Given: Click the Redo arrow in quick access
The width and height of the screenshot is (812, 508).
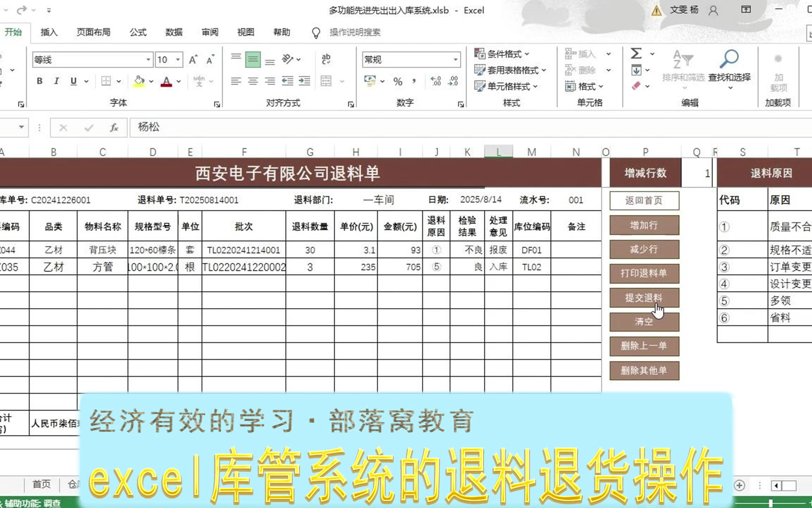Looking at the screenshot, I should 22,10.
